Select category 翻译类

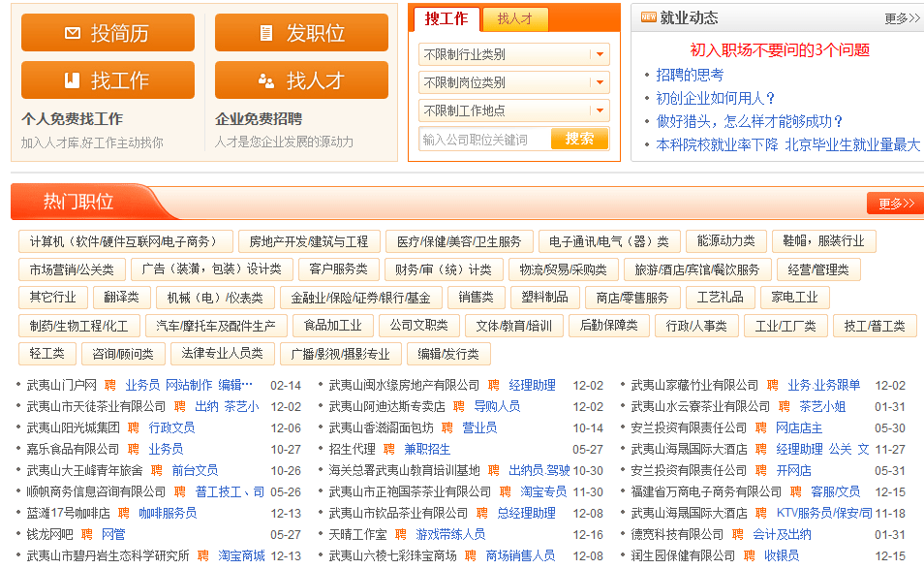(122, 298)
